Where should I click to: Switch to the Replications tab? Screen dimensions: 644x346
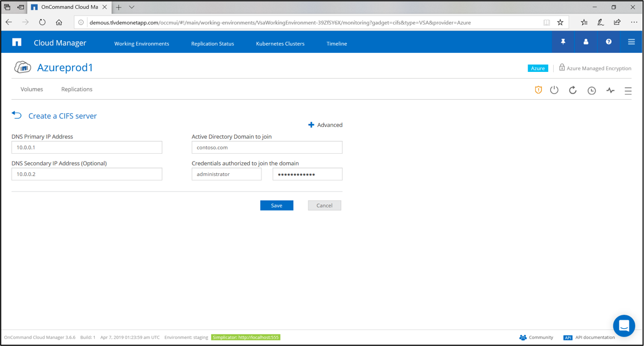(x=77, y=89)
